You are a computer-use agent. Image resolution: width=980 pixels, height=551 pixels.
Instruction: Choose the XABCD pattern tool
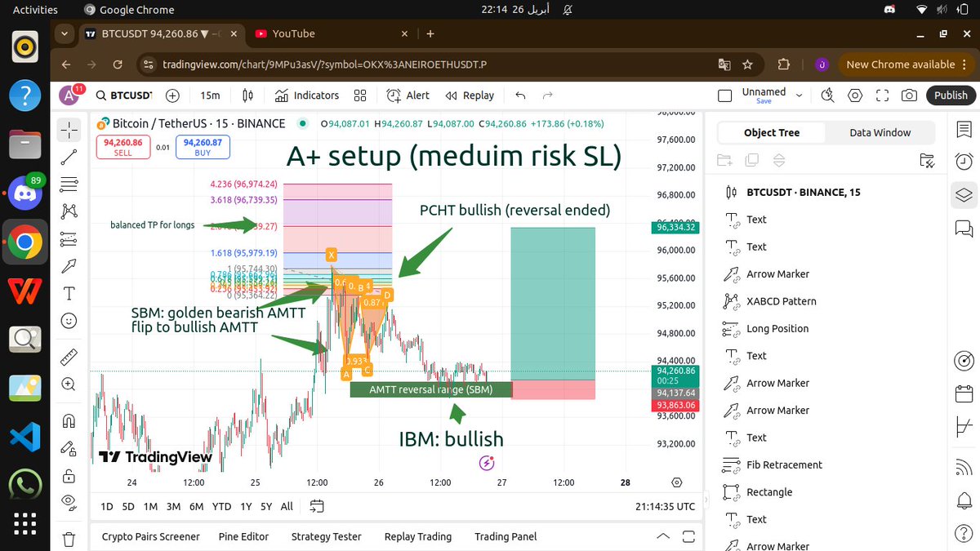click(x=69, y=211)
